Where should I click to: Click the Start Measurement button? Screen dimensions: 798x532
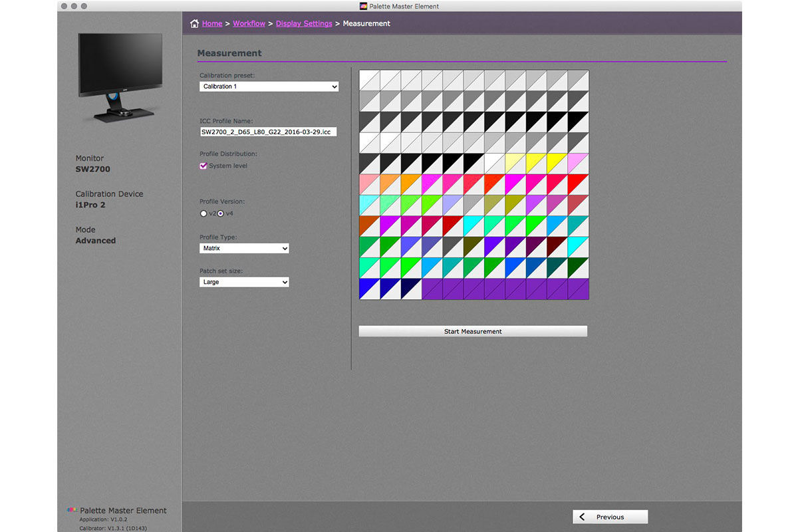click(x=473, y=331)
